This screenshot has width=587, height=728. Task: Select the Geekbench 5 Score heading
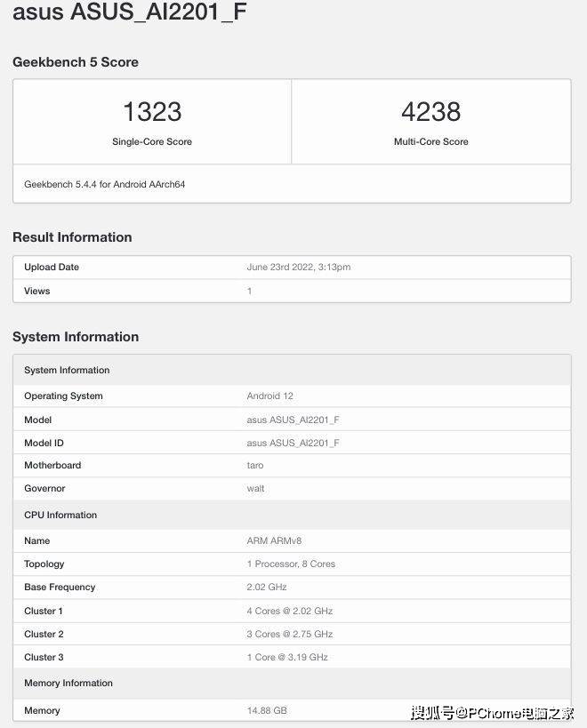click(76, 62)
